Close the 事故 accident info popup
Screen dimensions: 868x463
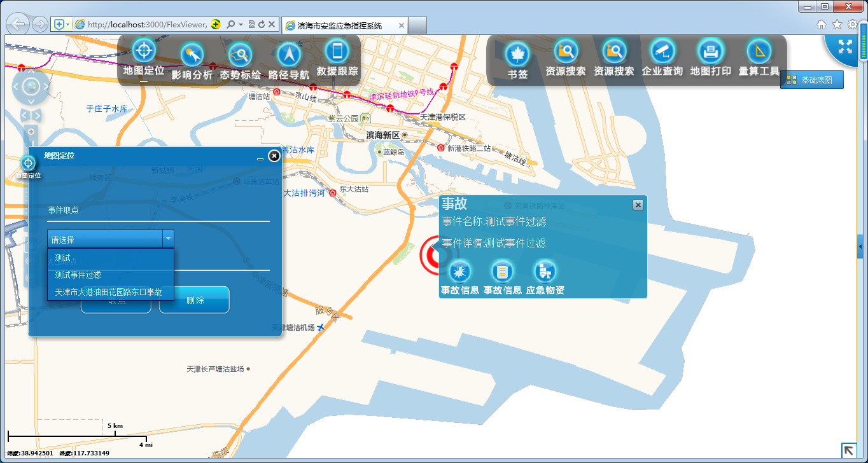[x=638, y=205]
